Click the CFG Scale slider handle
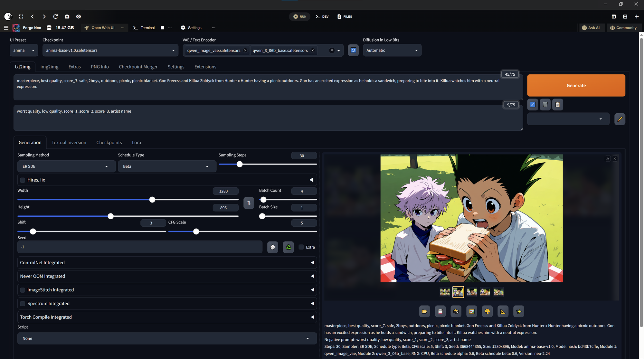This screenshot has height=359, width=644. tap(196, 231)
